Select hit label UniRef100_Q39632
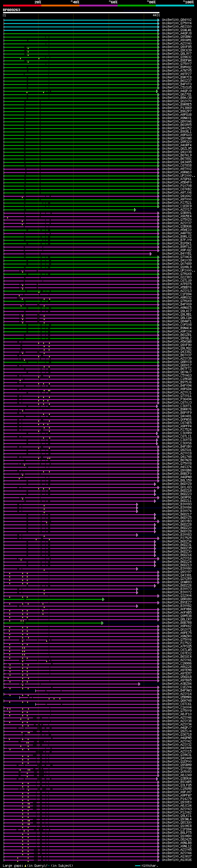 [177, 57]
